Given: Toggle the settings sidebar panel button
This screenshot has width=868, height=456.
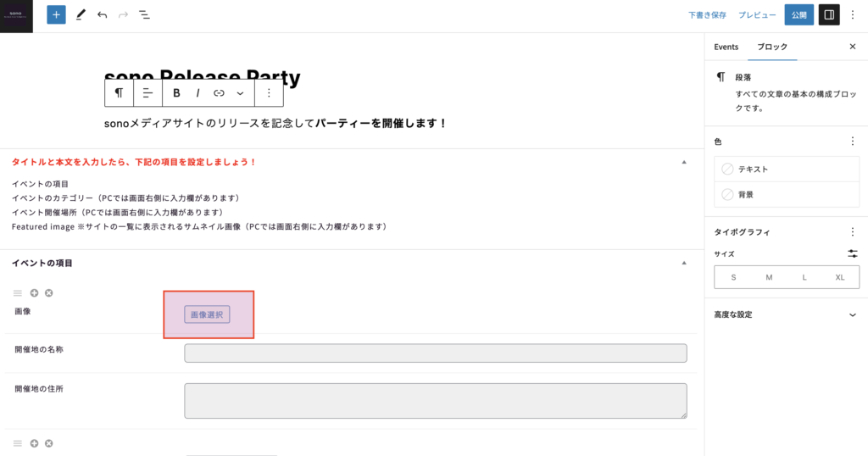Looking at the screenshot, I should tap(828, 15).
